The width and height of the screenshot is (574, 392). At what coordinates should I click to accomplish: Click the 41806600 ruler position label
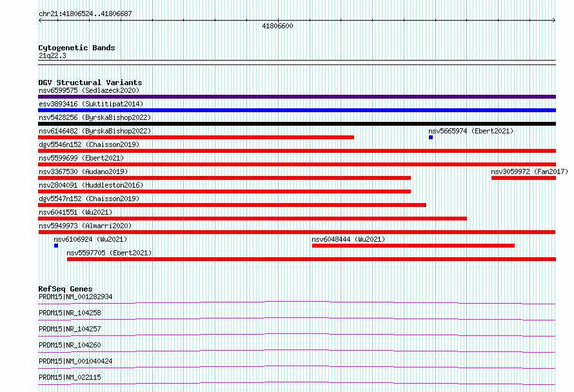pos(277,26)
